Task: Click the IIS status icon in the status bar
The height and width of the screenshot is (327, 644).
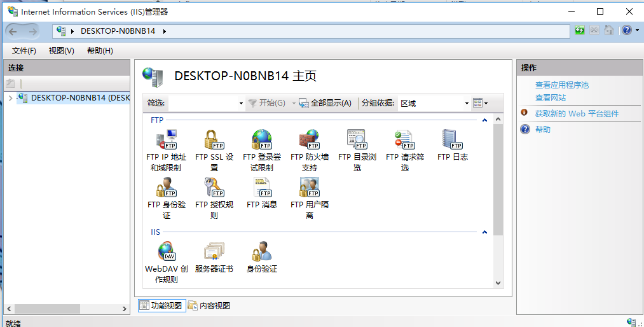Action: pos(631,322)
